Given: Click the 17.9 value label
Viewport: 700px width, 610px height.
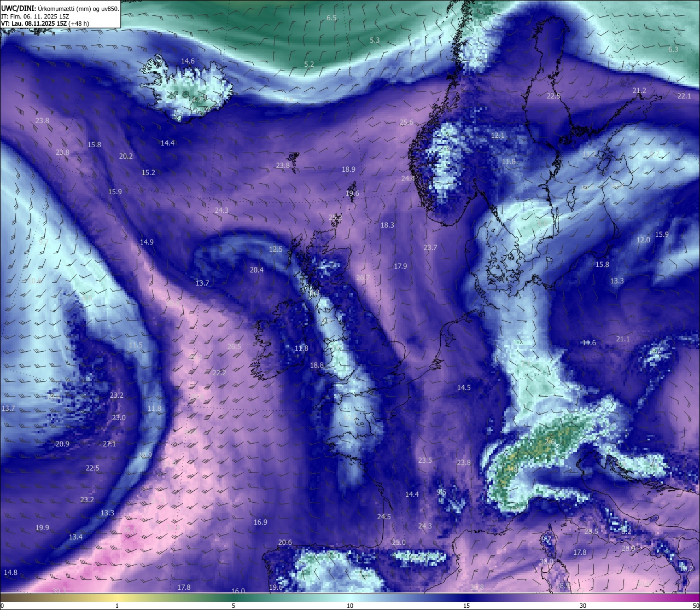Looking at the screenshot, I should coord(400,266).
